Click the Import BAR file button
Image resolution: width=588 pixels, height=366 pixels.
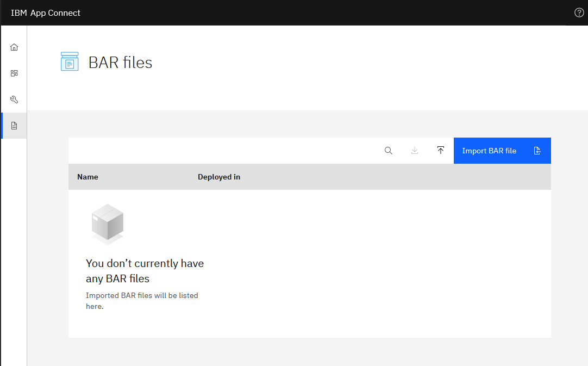(502, 151)
